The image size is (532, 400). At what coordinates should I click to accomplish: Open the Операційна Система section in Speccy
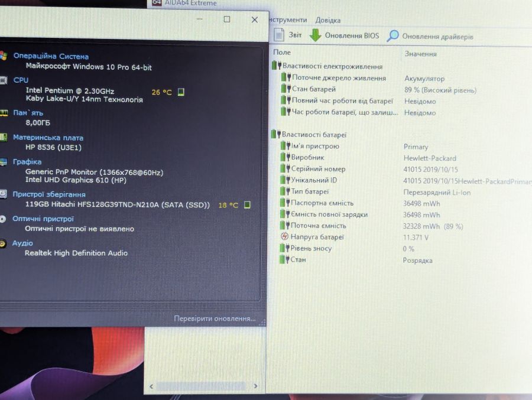[x=51, y=56]
